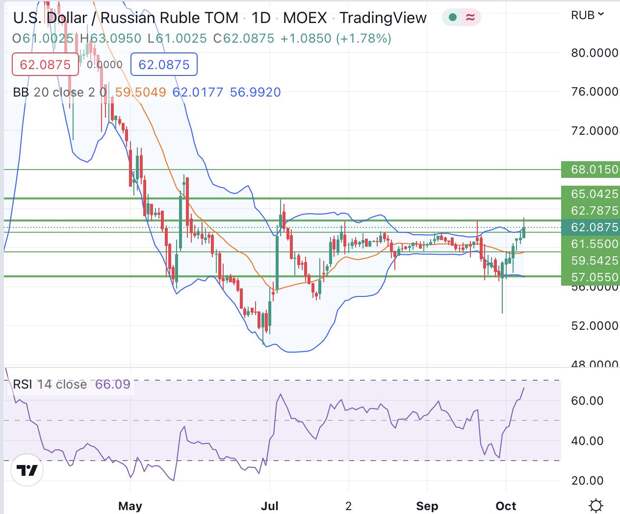Click the RSI 20.00 scale value
620x514 pixels.
tap(587, 480)
